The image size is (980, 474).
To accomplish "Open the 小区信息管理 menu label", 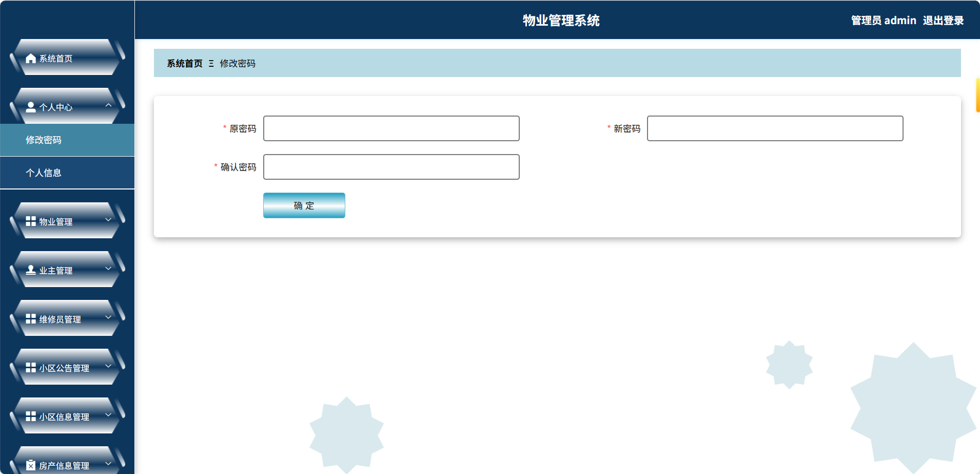I will click(x=64, y=416).
